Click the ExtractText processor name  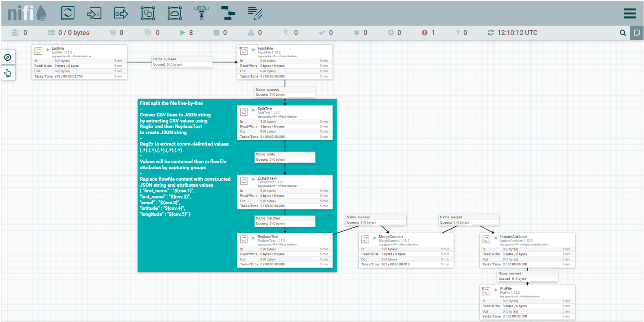(267, 178)
